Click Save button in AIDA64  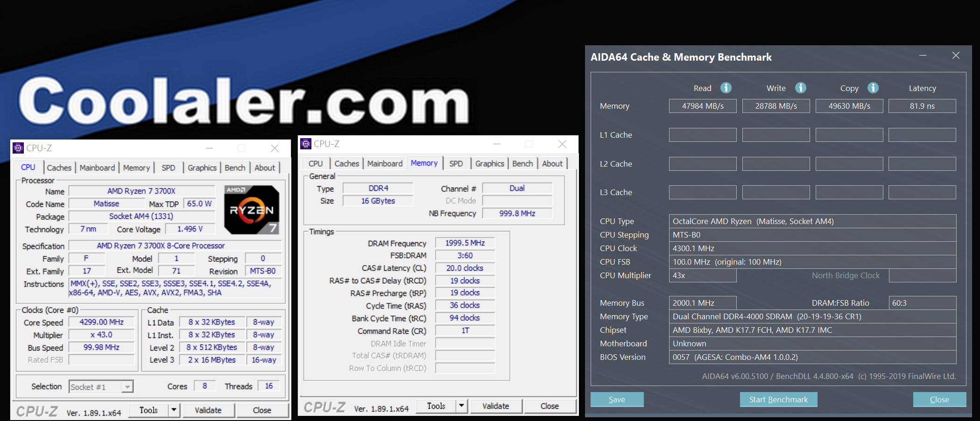[617, 400]
